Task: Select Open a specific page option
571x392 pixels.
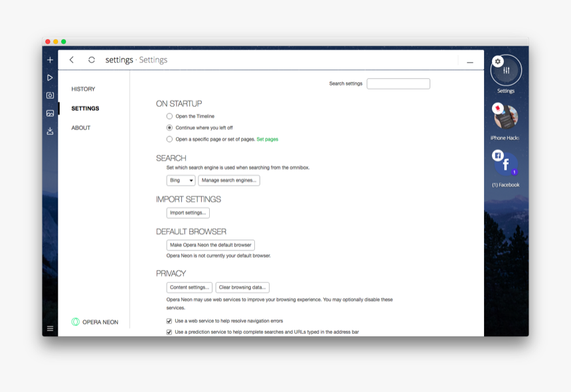Action: point(169,139)
